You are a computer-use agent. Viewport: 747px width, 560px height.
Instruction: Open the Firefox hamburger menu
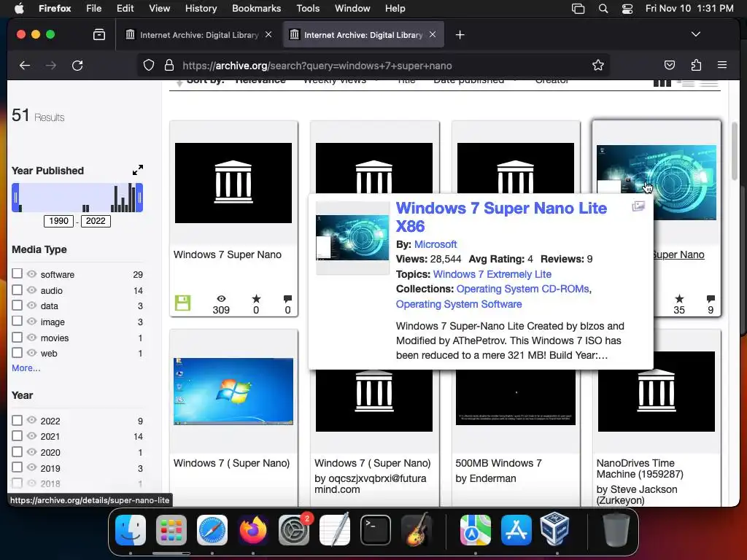click(722, 65)
